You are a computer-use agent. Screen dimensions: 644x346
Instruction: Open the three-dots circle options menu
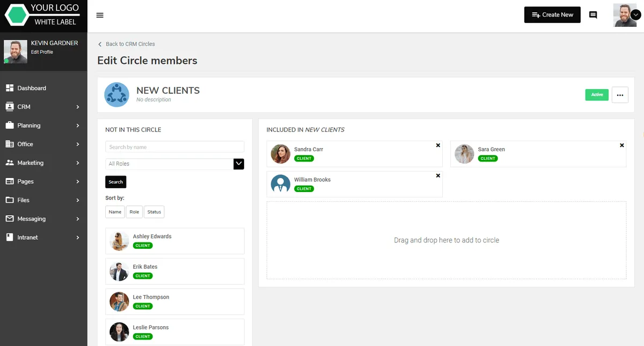click(x=620, y=95)
